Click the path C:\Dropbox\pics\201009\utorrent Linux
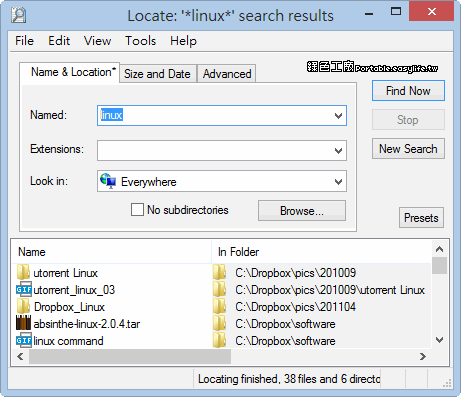The image size is (461, 397). point(330,290)
